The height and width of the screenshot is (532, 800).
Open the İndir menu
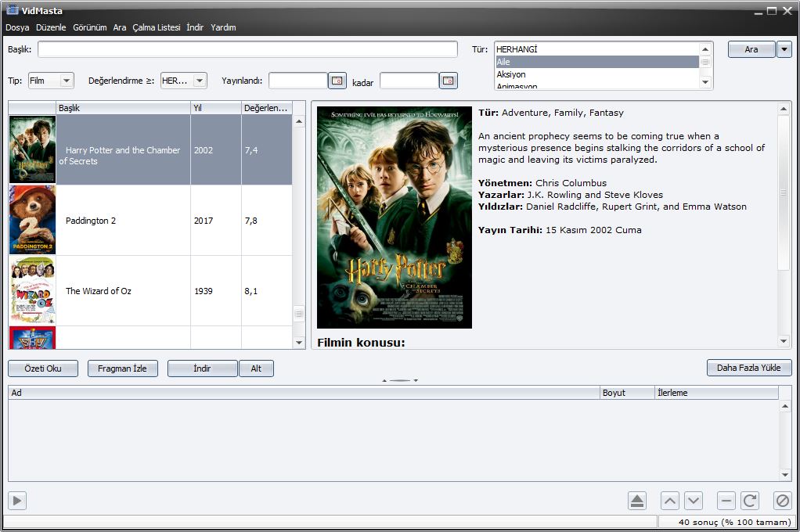point(195,27)
